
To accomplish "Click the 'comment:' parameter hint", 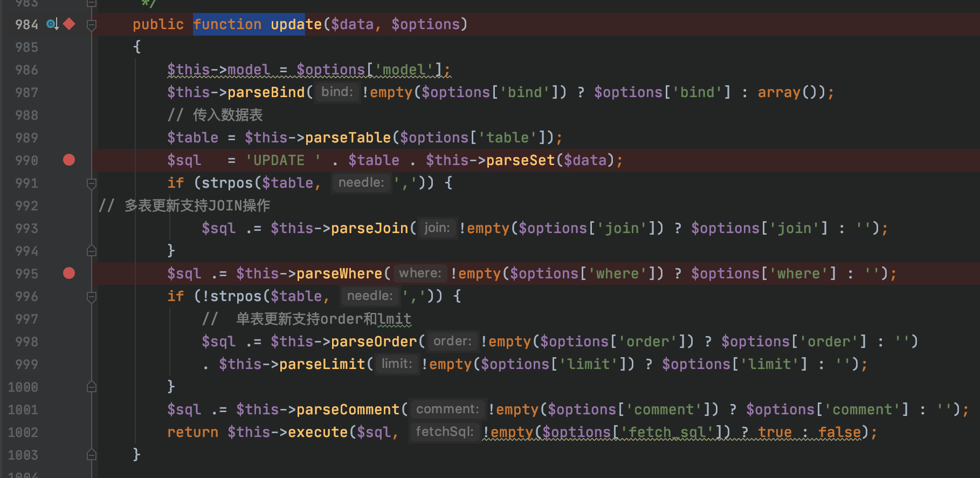I will [x=447, y=409].
